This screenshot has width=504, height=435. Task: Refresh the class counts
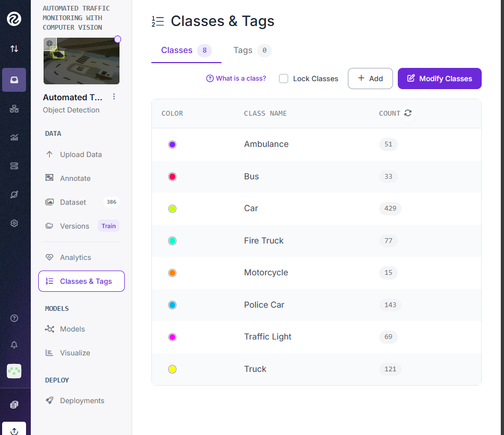point(408,113)
